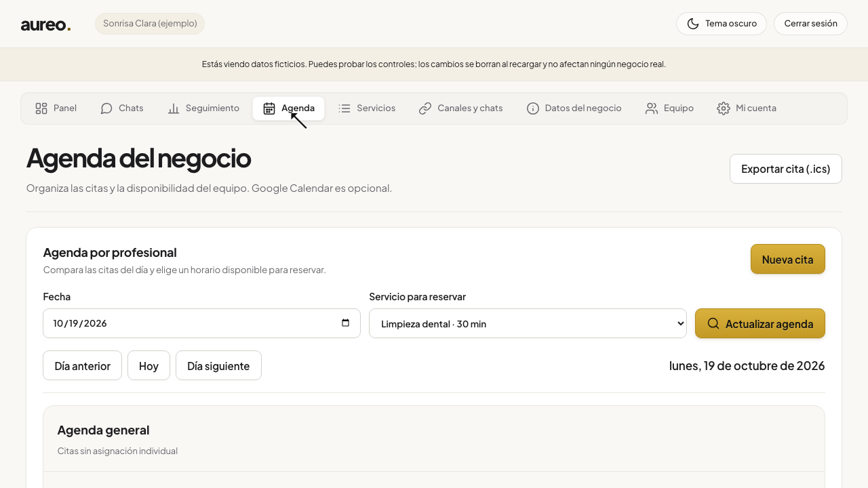Viewport: 868px width, 488px height.
Task: Click the Agenda calendar icon
Action: click(x=269, y=108)
